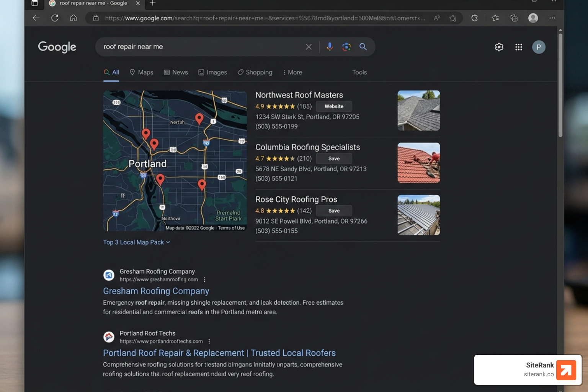The image size is (588, 392).
Task: Switch to Maps tab
Action: click(x=141, y=72)
